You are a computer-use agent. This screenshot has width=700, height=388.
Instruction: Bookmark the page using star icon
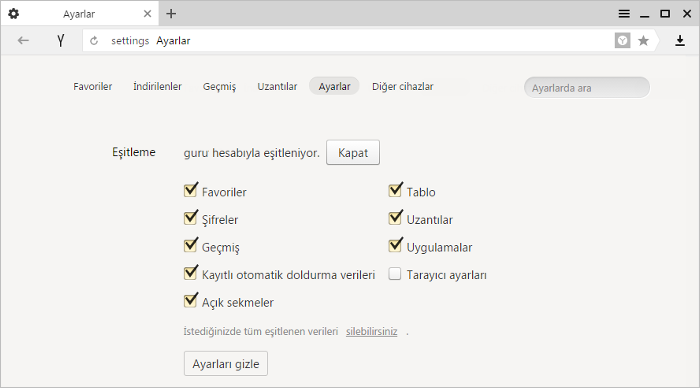point(643,41)
